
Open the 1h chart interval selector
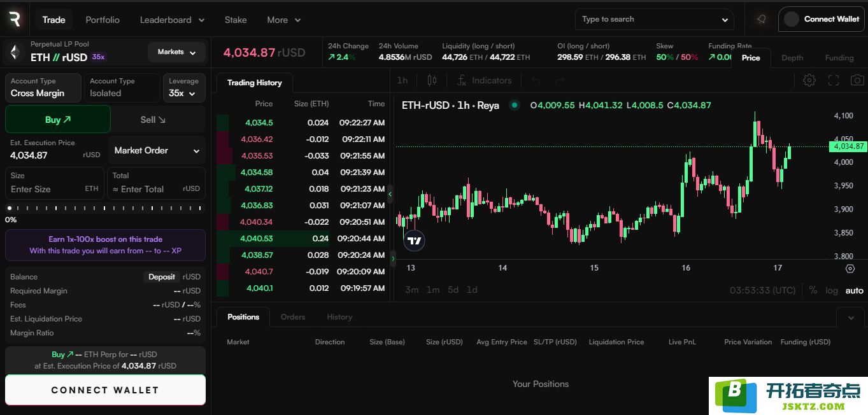[402, 80]
